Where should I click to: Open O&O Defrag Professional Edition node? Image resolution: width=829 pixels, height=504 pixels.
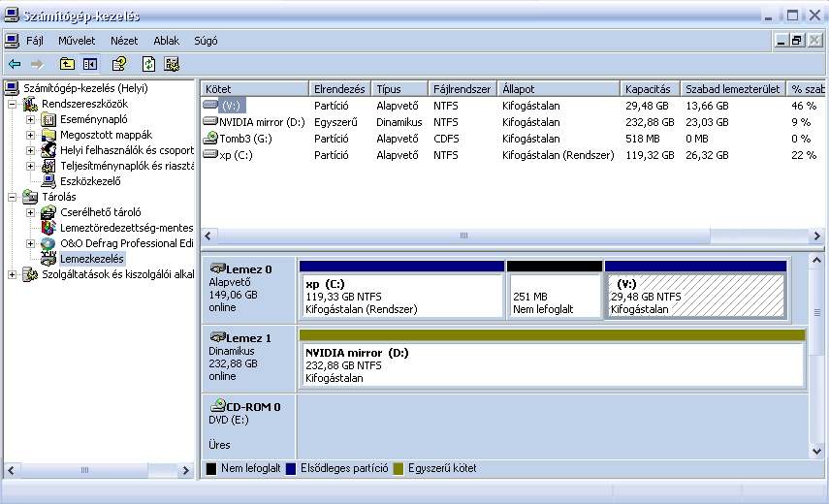click(126, 243)
